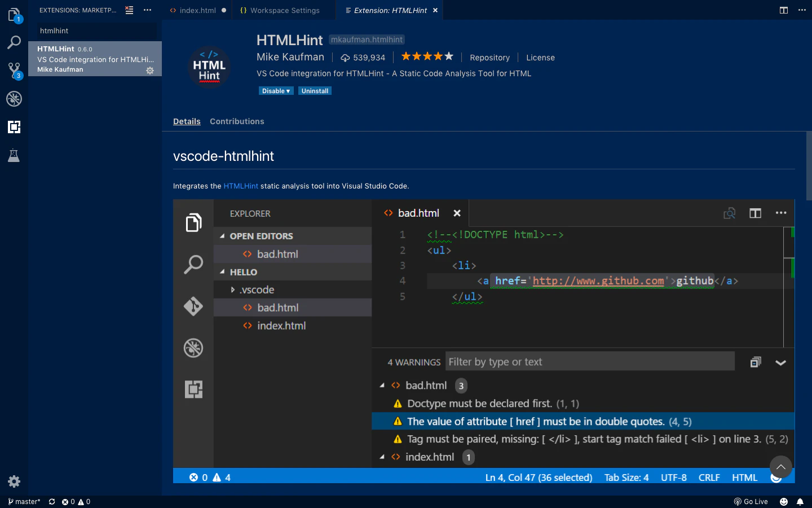Synchronize changes via the status bar sync icon

point(52,502)
